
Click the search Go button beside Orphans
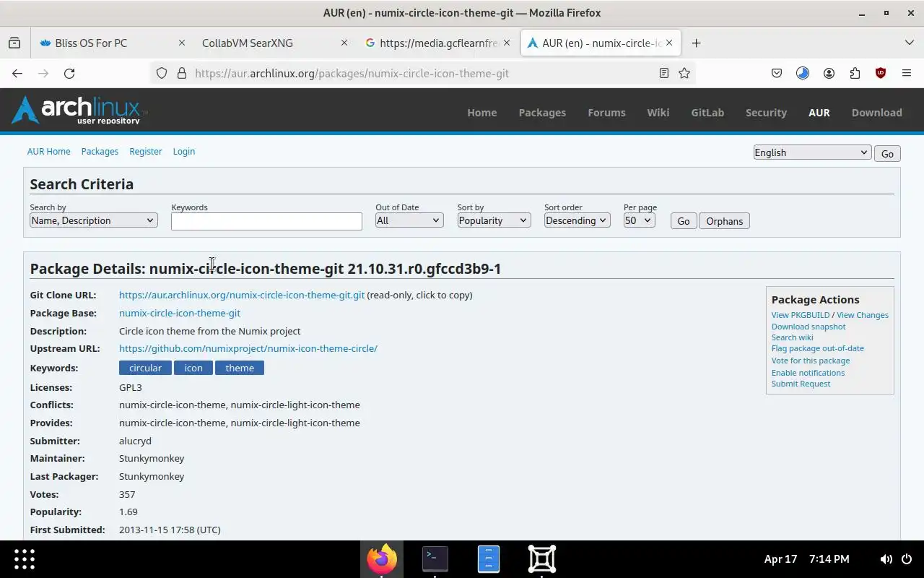pyautogui.click(x=683, y=221)
